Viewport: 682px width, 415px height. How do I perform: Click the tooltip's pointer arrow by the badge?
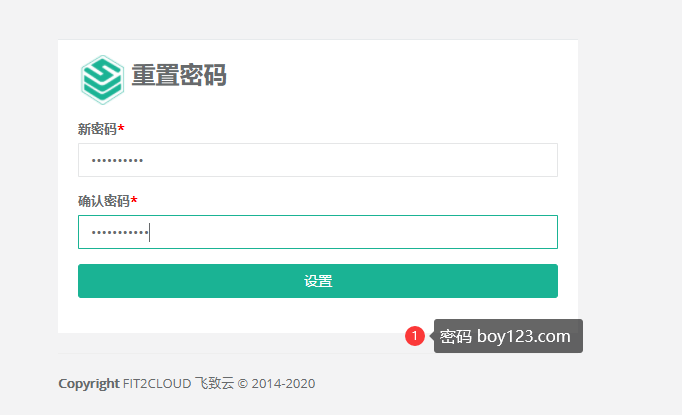(x=431, y=336)
